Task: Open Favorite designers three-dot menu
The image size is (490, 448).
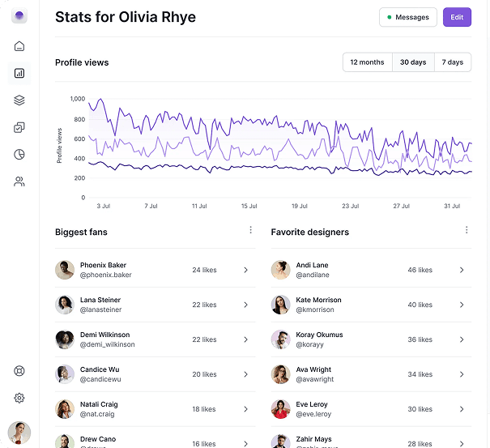Action: pos(467,231)
